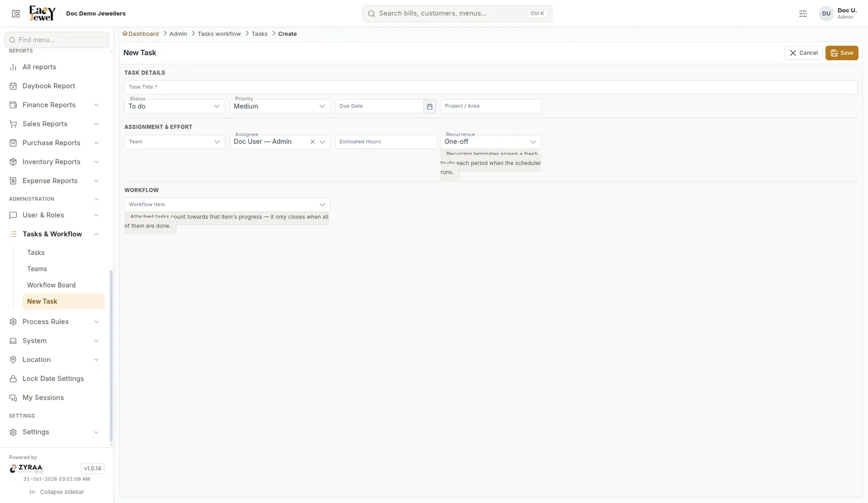Open the Status dropdown showing To do
The image size is (868, 503).
tap(174, 106)
